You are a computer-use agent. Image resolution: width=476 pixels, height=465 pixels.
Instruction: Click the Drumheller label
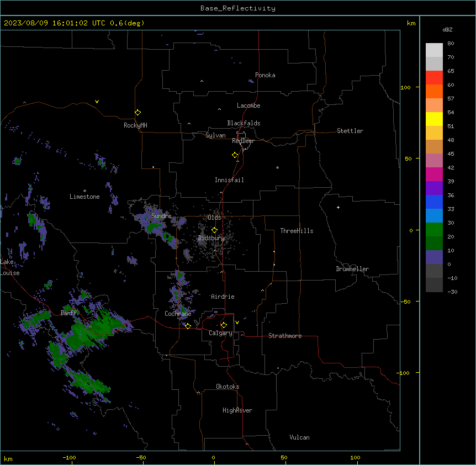click(x=352, y=269)
